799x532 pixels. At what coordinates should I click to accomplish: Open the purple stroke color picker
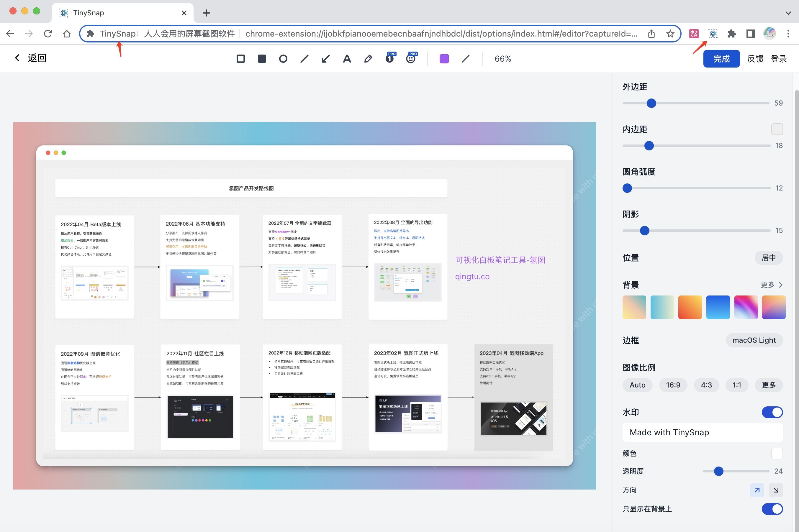pyautogui.click(x=444, y=59)
